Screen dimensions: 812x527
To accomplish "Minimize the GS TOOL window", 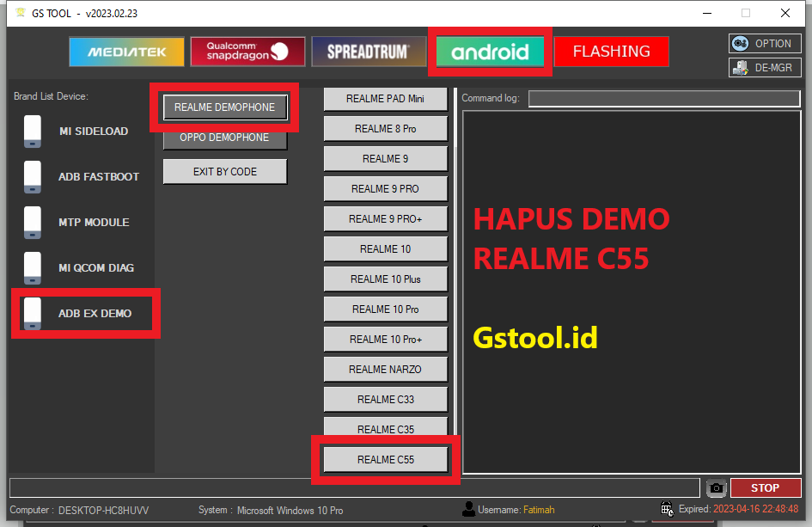I will tap(707, 13).
